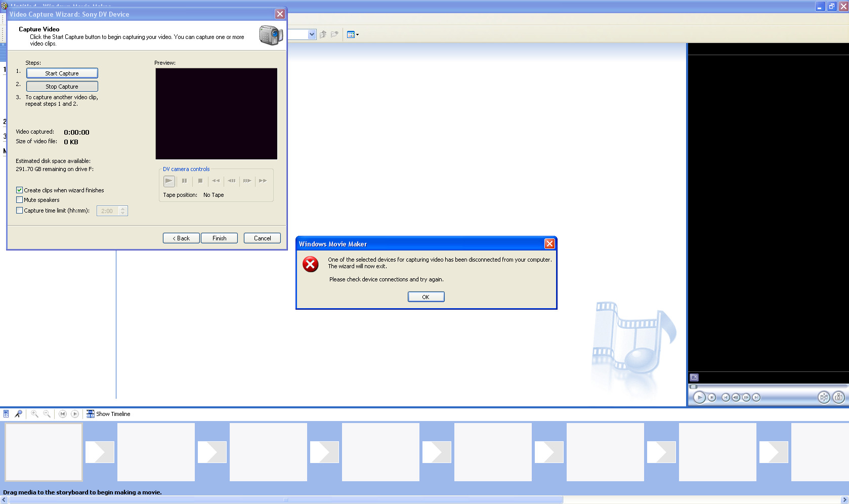Click the Play Storyboard button
The height and width of the screenshot is (504, 849).
coord(75,414)
